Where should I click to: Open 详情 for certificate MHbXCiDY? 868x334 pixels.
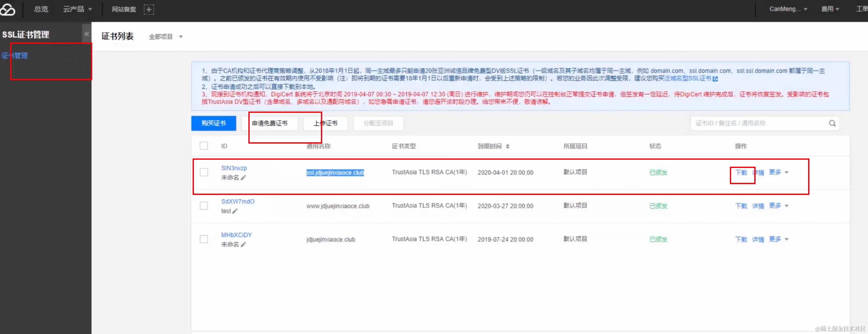coord(758,239)
